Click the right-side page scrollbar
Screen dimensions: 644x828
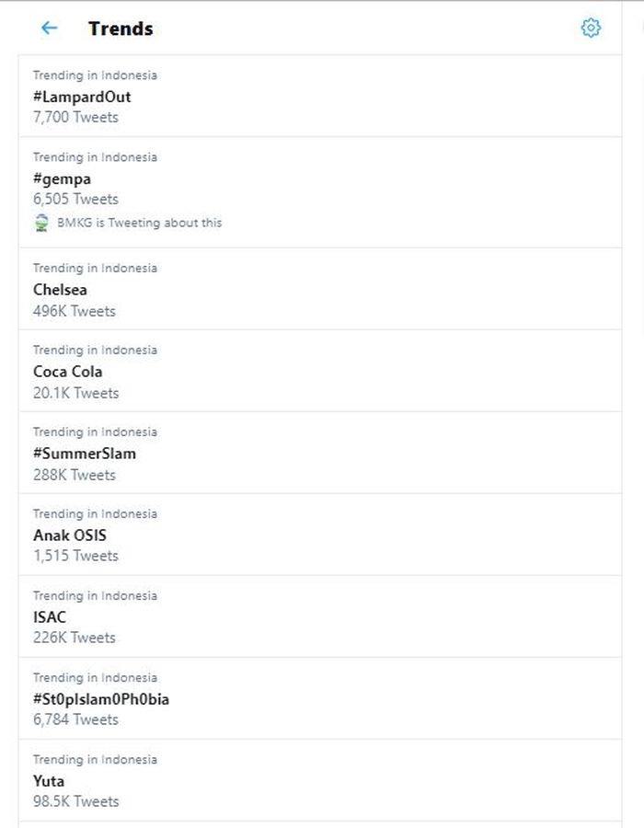(640, 92)
